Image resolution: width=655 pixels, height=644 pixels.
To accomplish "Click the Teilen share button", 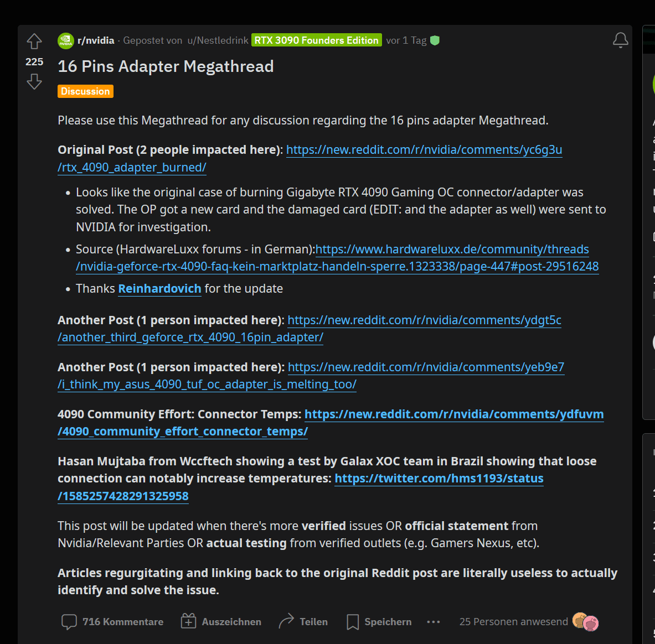I will [303, 621].
